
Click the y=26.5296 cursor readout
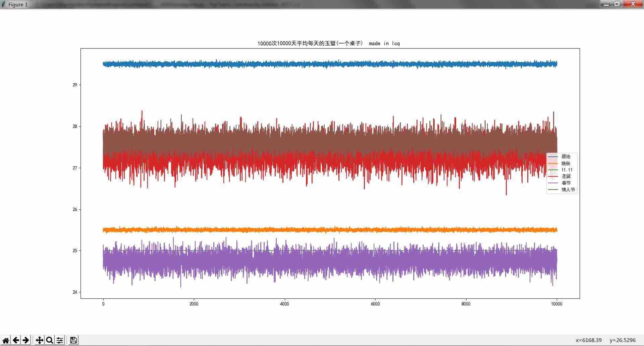pyautogui.click(x=623, y=340)
